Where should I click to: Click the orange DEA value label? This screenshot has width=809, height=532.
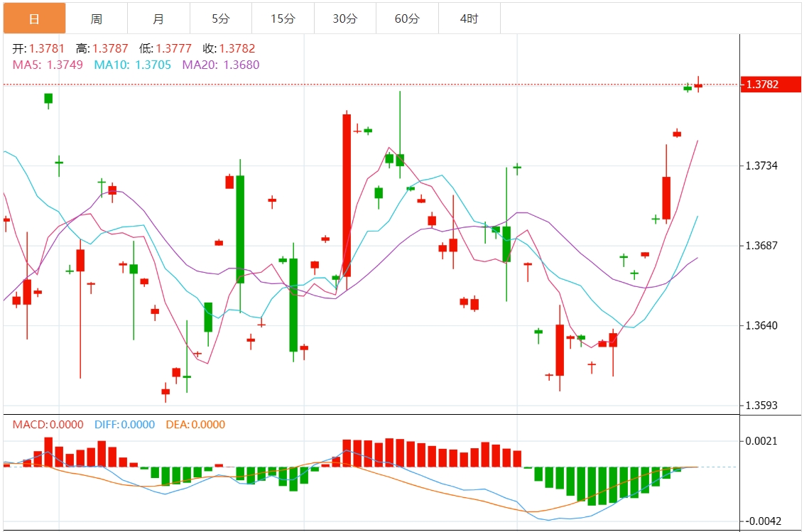[x=195, y=425]
